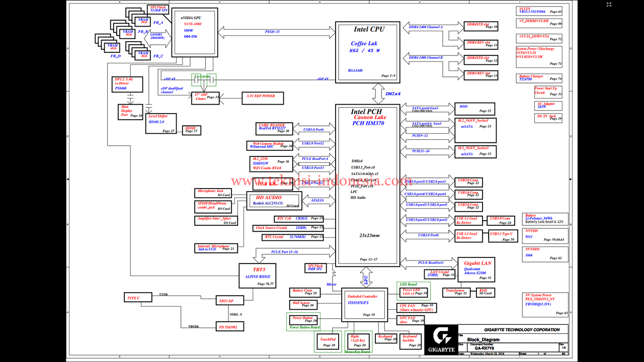644x362 pixels.
Task: Click the 'DDR4 REV slot' Page 13 box
Action: (x=481, y=74)
